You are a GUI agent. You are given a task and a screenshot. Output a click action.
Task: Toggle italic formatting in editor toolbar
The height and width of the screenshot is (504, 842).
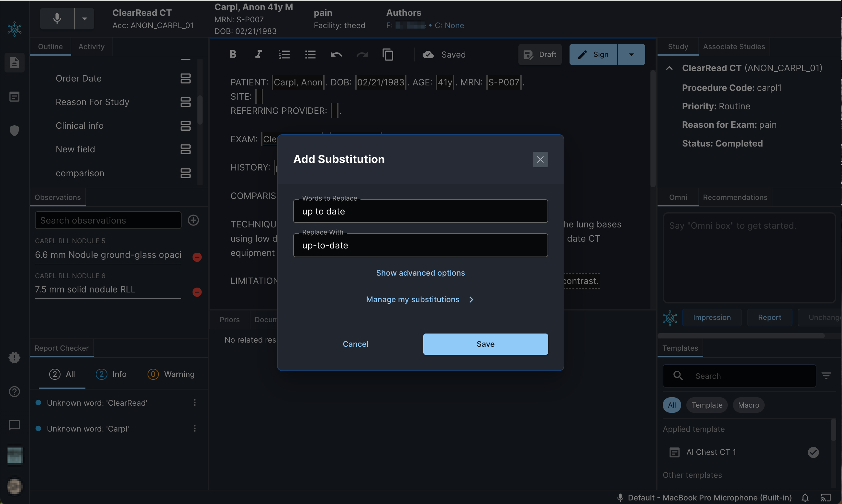pyautogui.click(x=259, y=54)
